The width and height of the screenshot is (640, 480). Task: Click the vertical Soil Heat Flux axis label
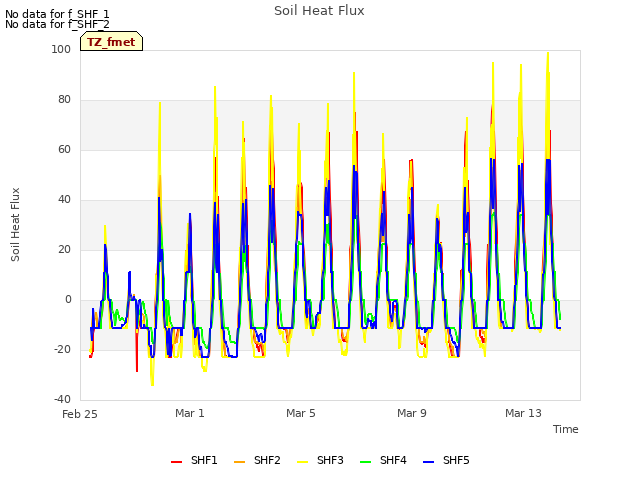coord(15,224)
